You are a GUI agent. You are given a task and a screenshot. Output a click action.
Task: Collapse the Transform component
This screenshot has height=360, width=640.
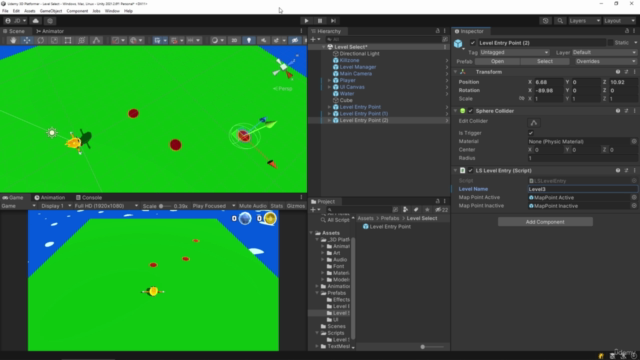(456, 72)
